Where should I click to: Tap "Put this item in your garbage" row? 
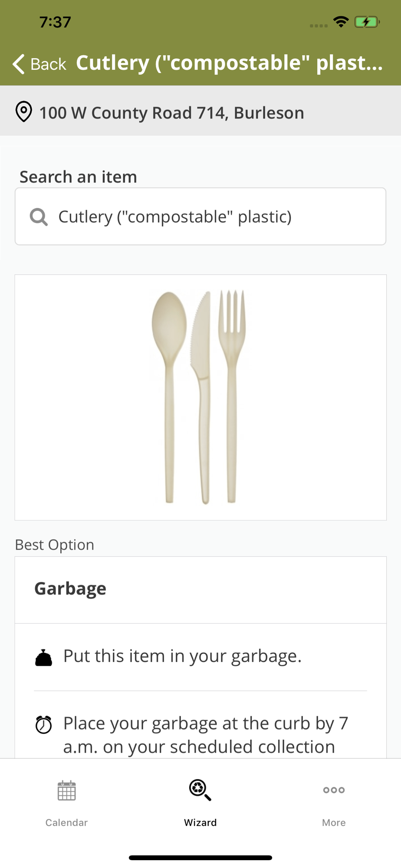coord(182,656)
